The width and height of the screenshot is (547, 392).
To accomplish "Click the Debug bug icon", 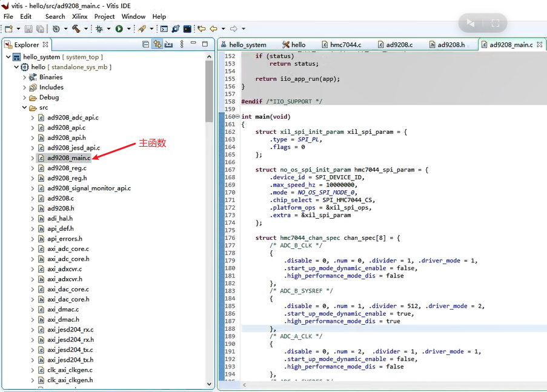I will coord(99,28).
